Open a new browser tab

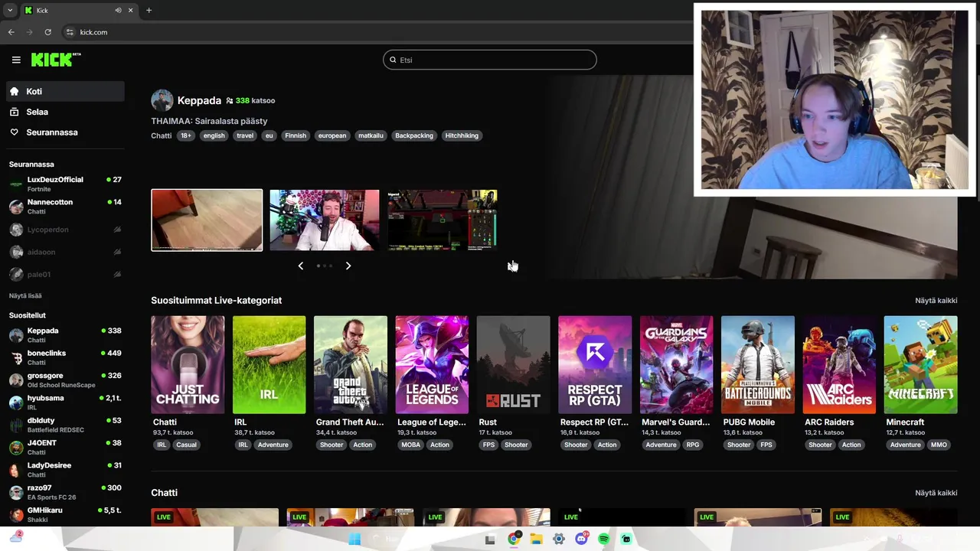coord(149,10)
